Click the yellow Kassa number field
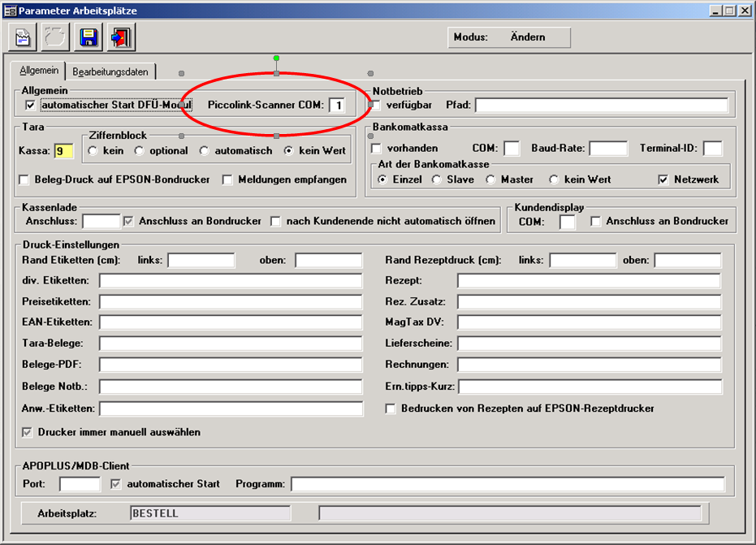Viewport: 756px width, 545px height. click(63, 150)
